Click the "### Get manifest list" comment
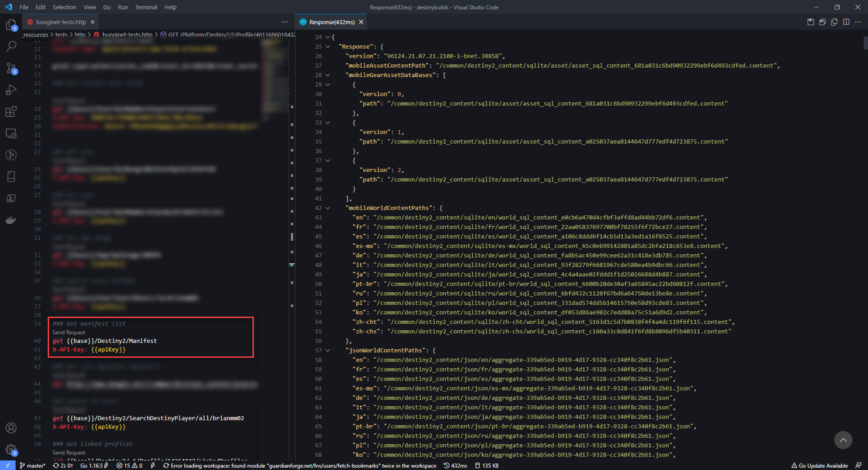Viewport: 868px width, 470px height. click(89, 324)
